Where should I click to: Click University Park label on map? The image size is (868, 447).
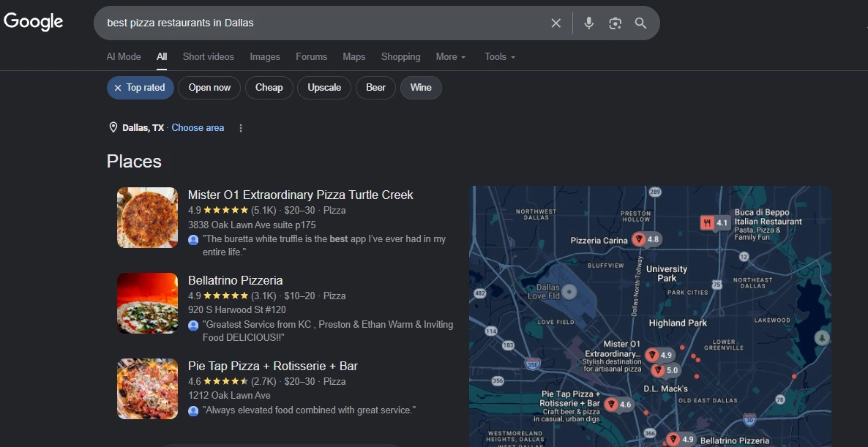pyautogui.click(x=667, y=274)
